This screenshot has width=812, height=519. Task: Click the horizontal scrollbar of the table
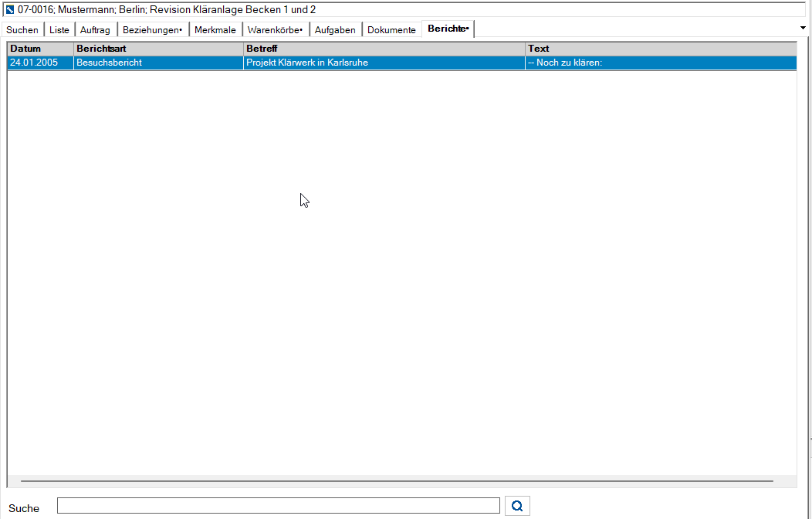coord(397,481)
